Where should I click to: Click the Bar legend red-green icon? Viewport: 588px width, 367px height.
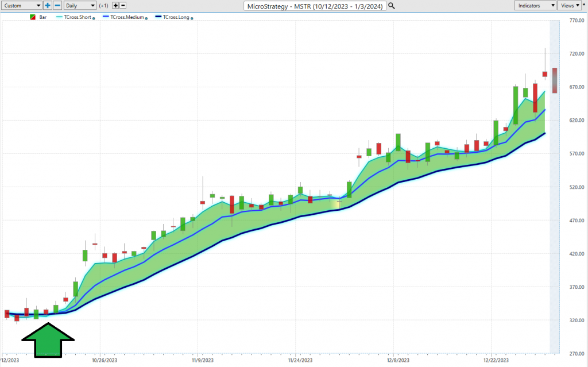[33, 17]
